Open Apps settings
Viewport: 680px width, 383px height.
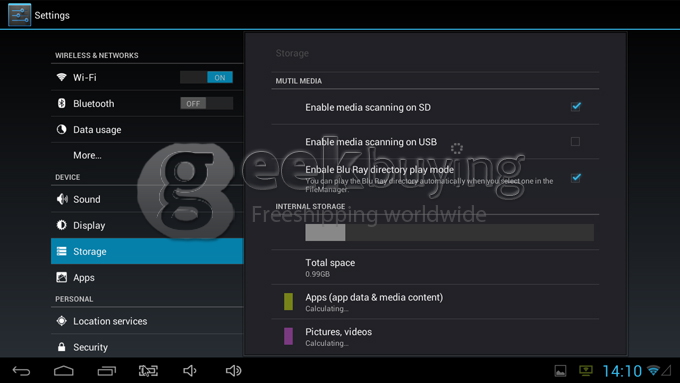click(147, 277)
